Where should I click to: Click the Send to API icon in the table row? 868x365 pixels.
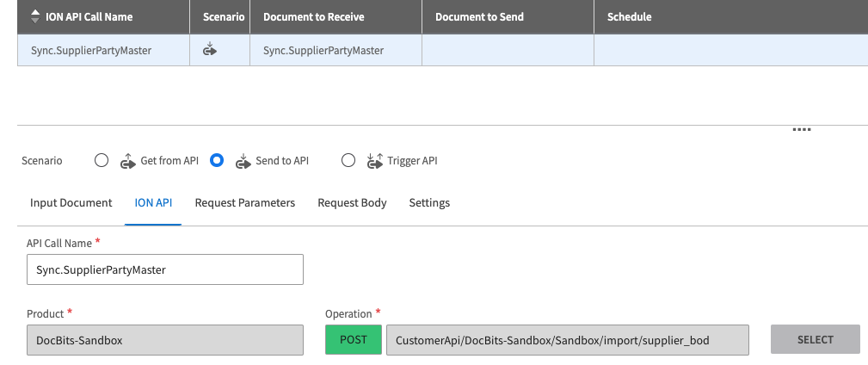pos(209,50)
